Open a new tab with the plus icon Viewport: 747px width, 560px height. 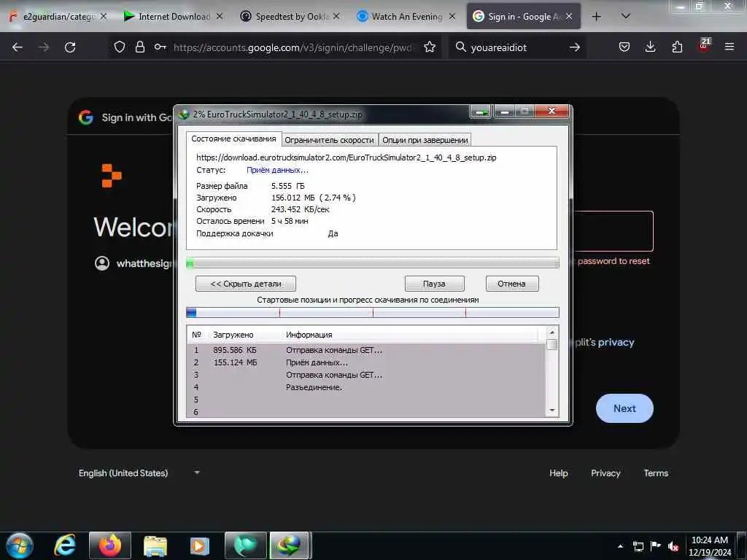pyautogui.click(x=596, y=17)
